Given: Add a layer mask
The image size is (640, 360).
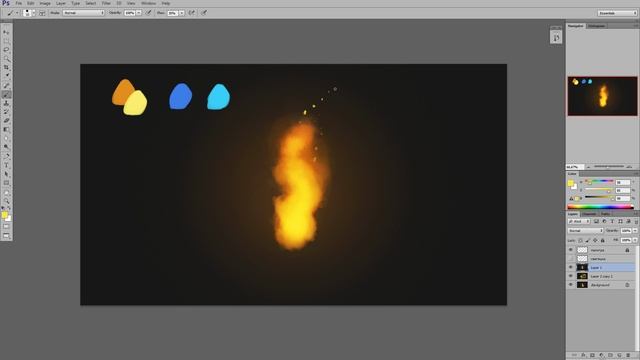Looking at the screenshot, I should coord(592,356).
